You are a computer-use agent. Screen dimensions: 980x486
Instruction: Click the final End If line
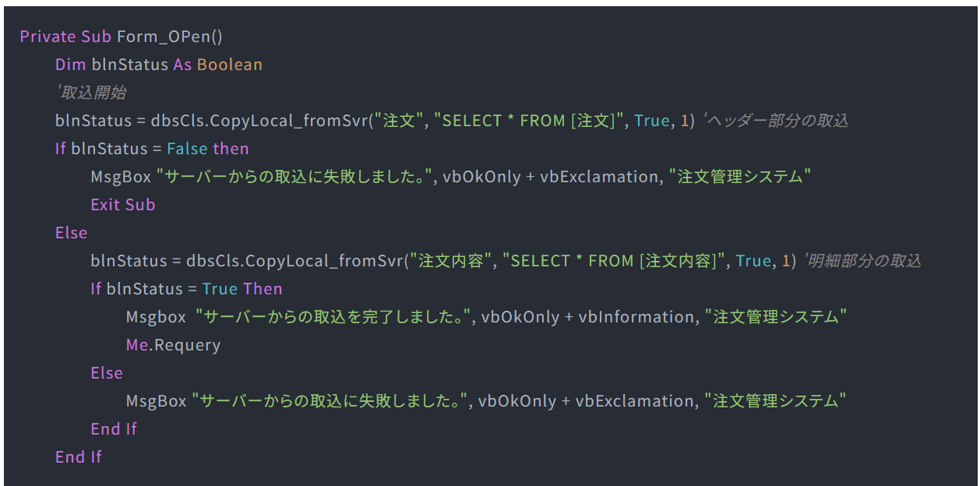tap(78, 457)
